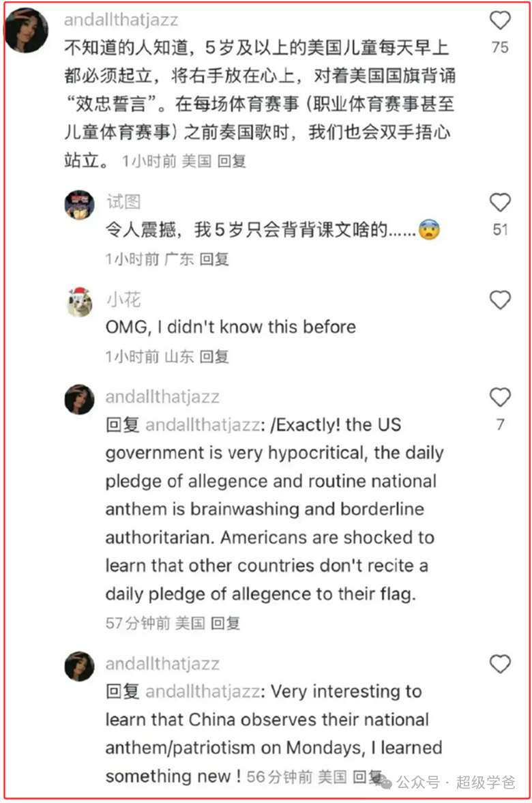Click 回复 under the top comment
The width and height of the screenshot is (532, 803).
point(232,161)
